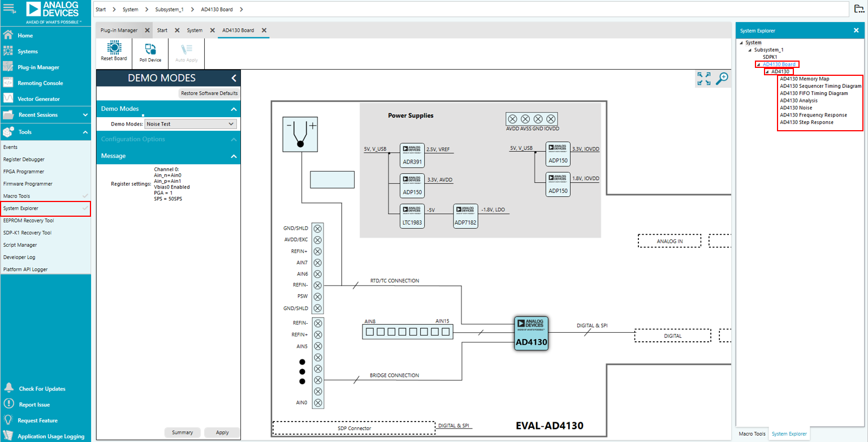The image size is (868, 442).
Task: Click Restore Software Defaults button
Action: coord(209,93)
